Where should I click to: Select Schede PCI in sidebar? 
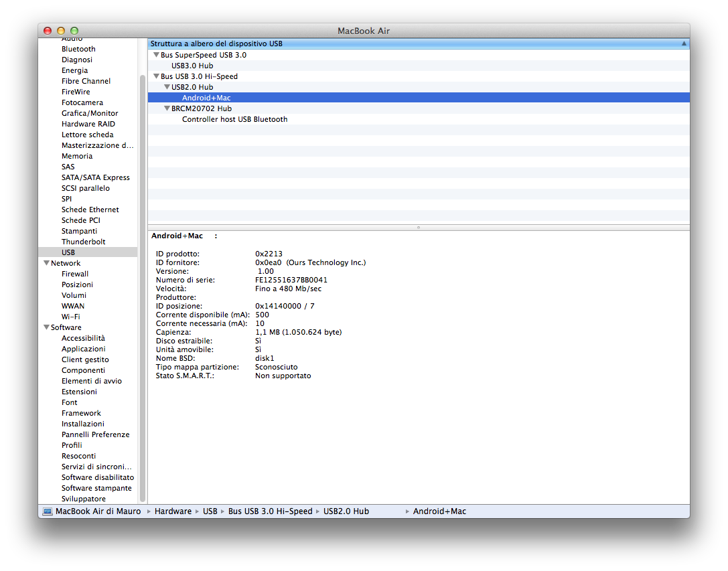tap(81, 220)
